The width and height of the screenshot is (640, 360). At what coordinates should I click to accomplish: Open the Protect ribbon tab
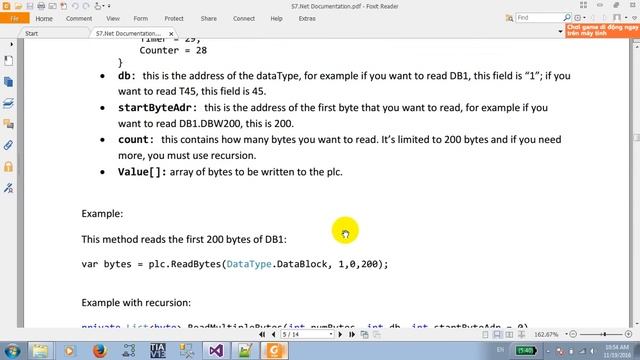[174, 18]
